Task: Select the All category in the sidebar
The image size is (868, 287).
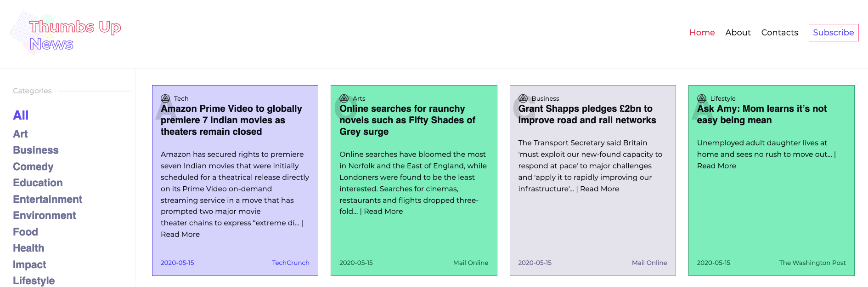Action: [x=20, y=115]
